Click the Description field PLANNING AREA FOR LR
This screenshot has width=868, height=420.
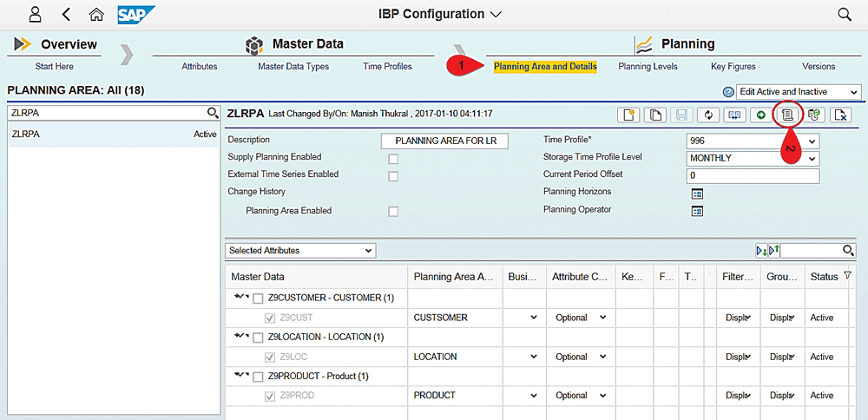445,141
